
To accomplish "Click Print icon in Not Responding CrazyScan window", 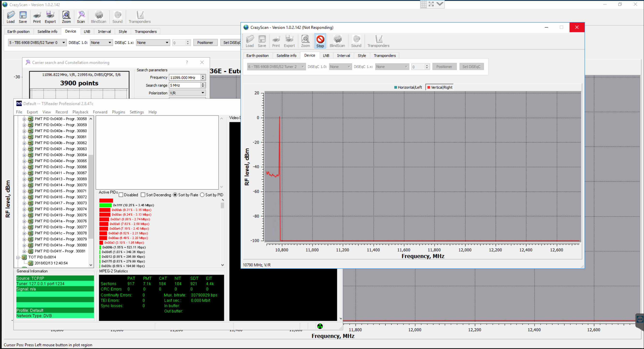I will click(x=276, y=41).
